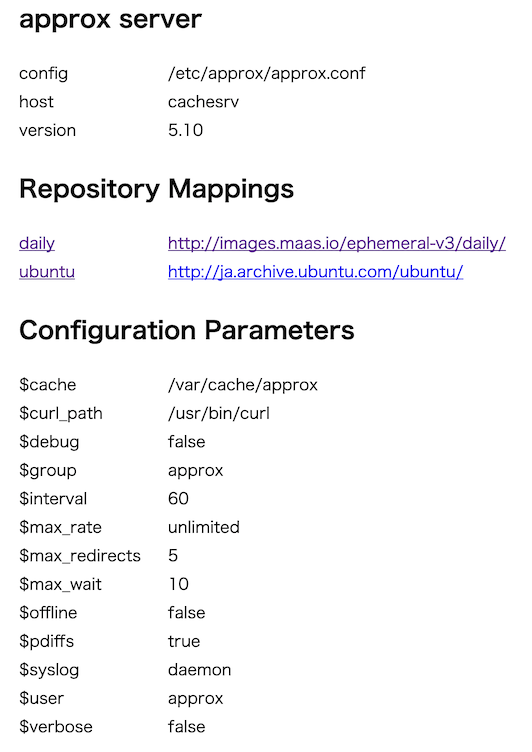Click the unlimited $max_rate value
The height and width of the screenshot is (752, 532).
pos(204,527)
